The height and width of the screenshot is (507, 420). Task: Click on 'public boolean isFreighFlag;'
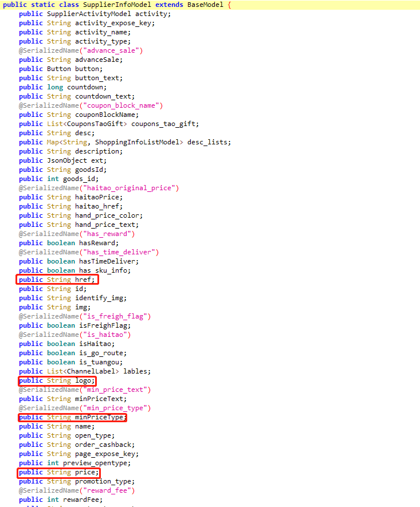(74, 325)
